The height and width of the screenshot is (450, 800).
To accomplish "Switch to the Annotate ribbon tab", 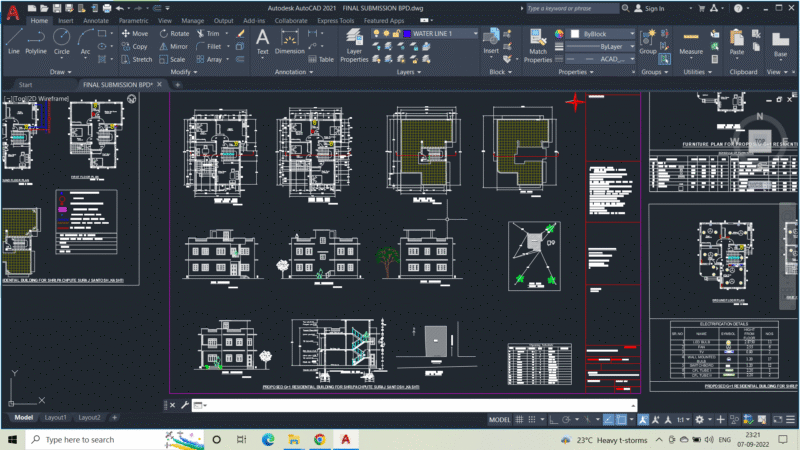I will click(x=96, y=20).
